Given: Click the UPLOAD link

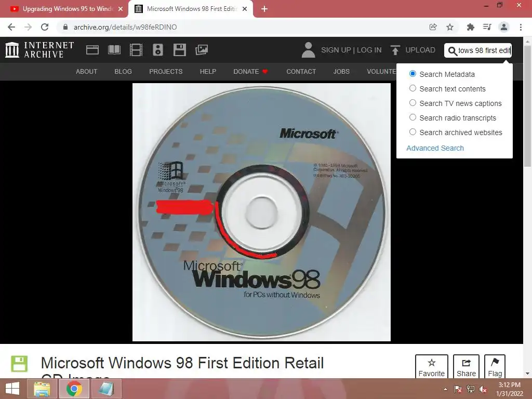Looking at the screenshot, I should click(x=420, y=50).
